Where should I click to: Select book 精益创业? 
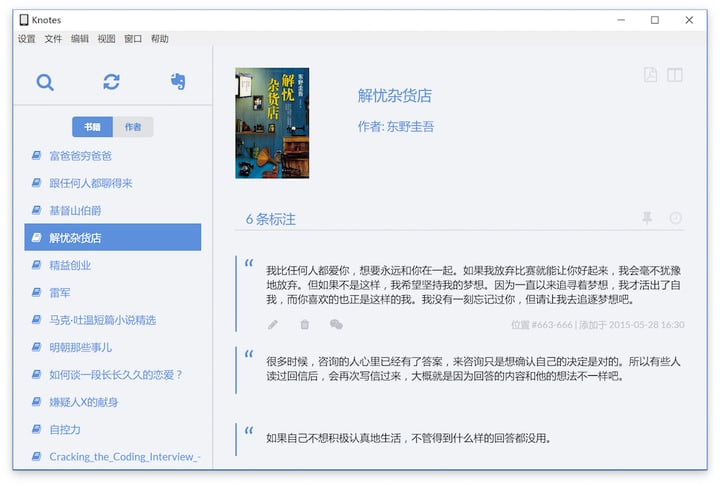point(112,265)
